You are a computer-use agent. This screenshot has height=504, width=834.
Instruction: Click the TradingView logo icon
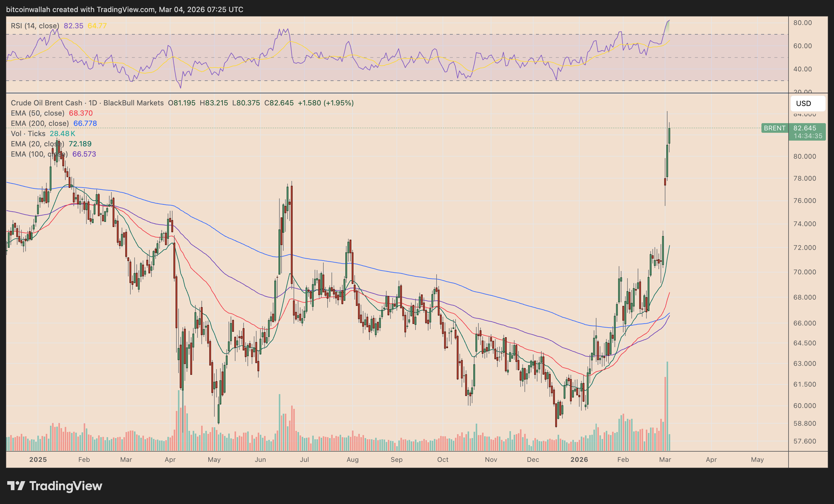pyautogui.click(x=16, y=486)
